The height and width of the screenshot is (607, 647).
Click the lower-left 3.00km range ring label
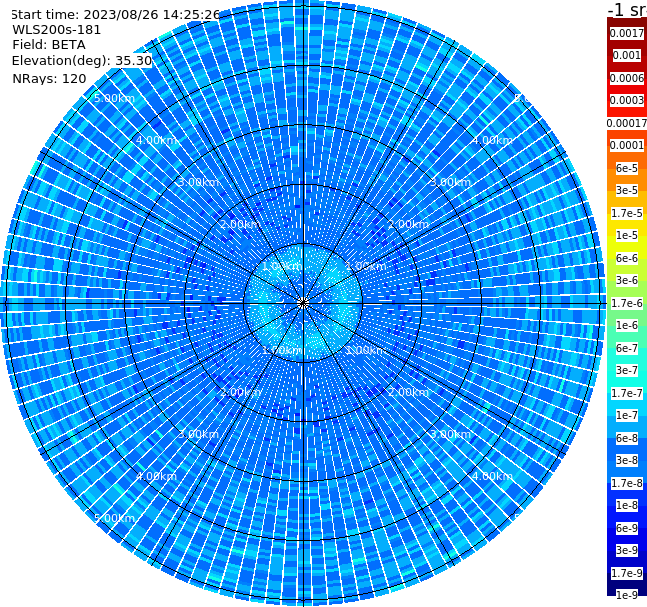point(198,434)
